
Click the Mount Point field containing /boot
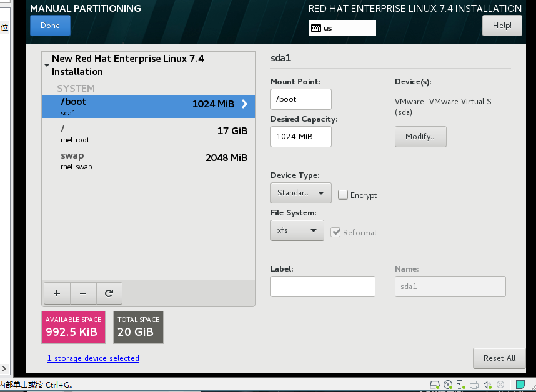coord(301,99)
